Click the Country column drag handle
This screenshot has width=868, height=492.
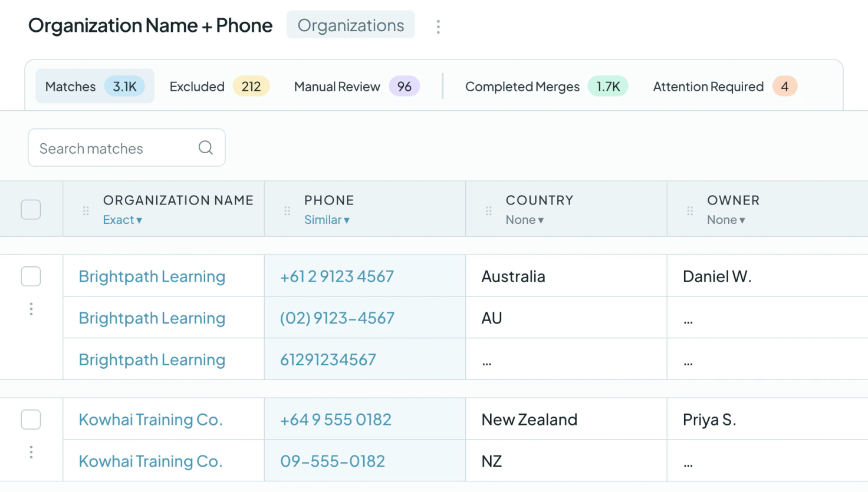[x=488, y=210]
